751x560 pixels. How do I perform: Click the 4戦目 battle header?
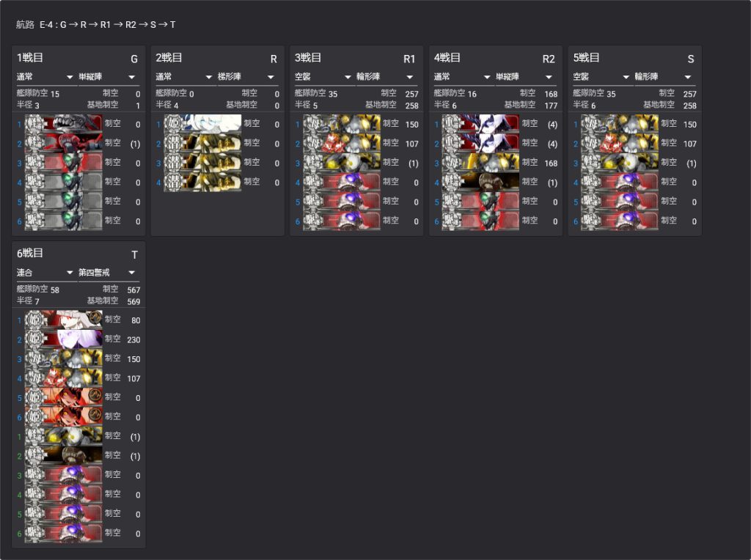pos(447,58)
